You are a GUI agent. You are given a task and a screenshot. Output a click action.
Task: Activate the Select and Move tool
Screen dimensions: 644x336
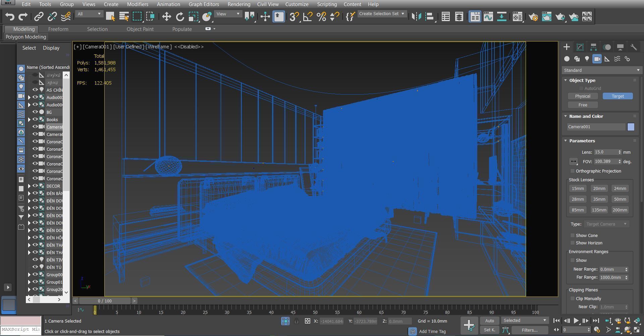pyautogui.click(x=167, y=16)
